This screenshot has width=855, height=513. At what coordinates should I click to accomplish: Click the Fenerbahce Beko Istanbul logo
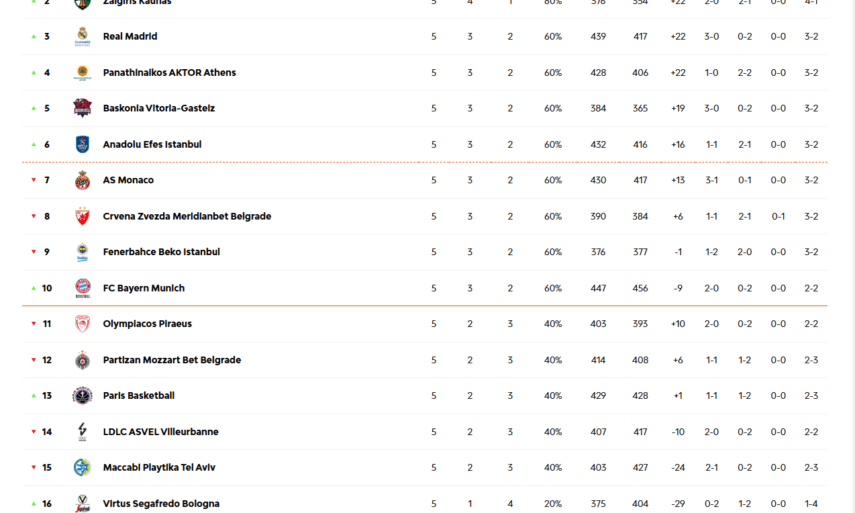[82, 252]
